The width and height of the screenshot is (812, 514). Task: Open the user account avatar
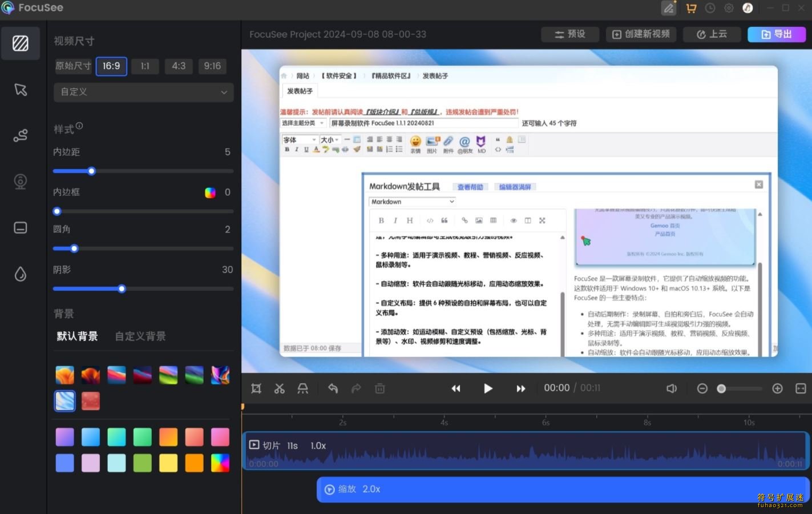coord(748,8)
